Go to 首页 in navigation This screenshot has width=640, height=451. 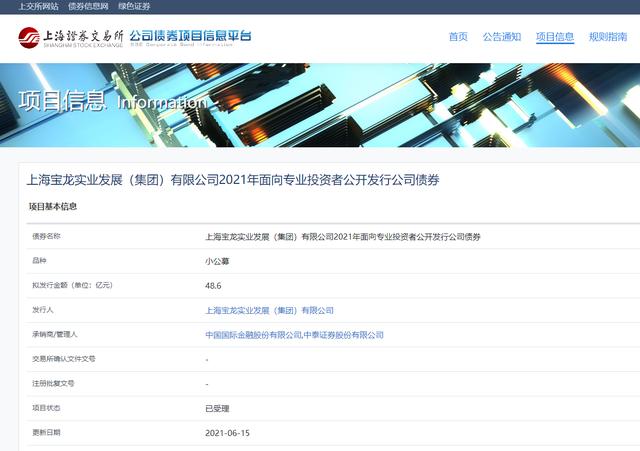pyautogui.click(x=458, y=37)
